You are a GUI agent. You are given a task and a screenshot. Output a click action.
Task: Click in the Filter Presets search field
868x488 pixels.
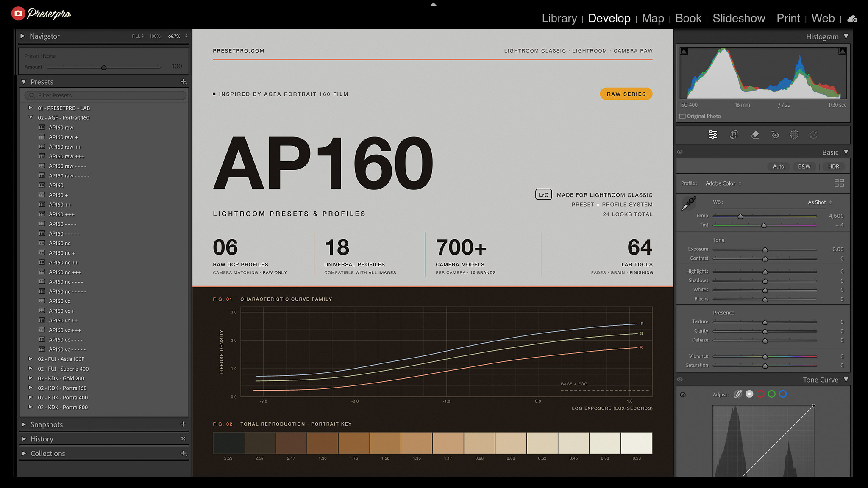point(106,95)
